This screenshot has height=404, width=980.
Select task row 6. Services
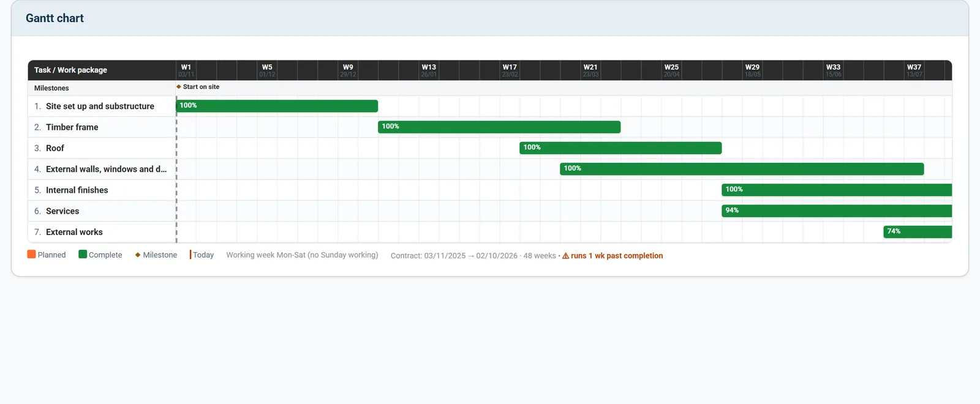102,211
